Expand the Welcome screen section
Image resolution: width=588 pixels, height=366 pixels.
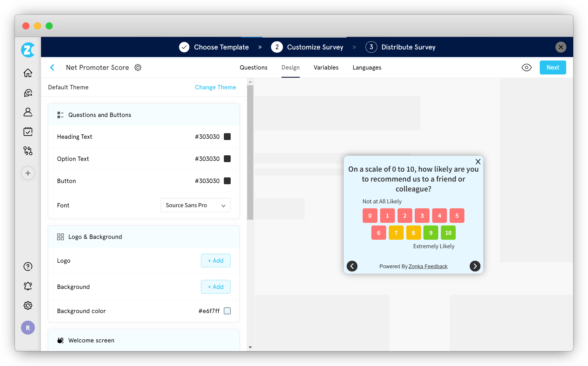pos(91,340)
